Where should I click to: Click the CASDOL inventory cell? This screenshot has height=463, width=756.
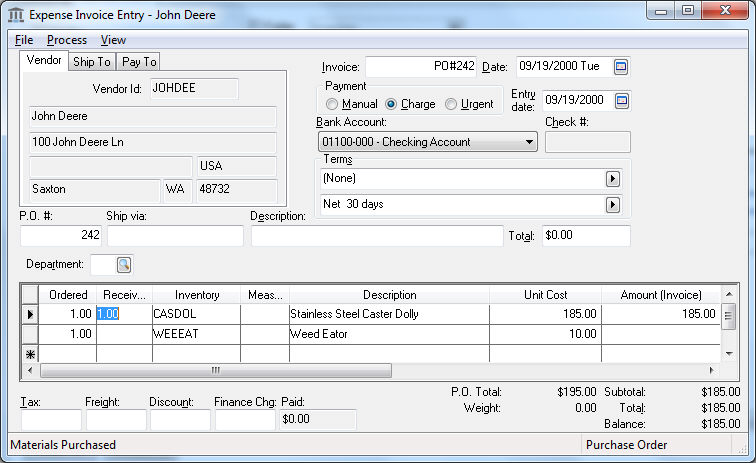point(196,314)
